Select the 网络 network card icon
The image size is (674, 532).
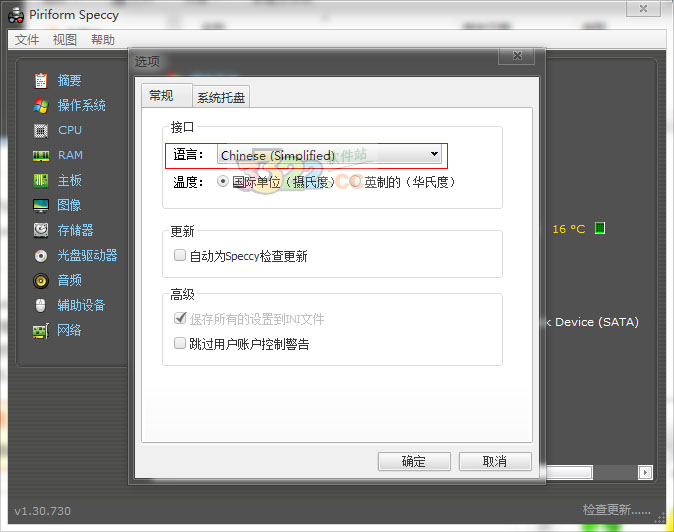point(41,331)
